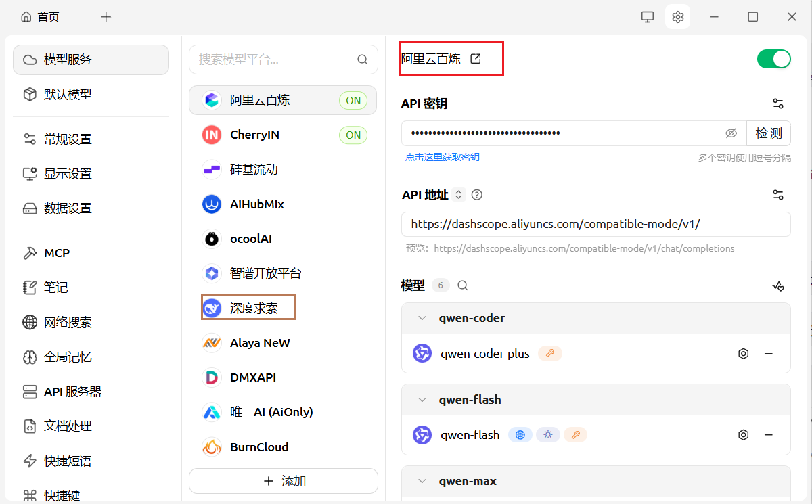The height and width of the screenshot is (504, 812).
Task: Open settings gear icon in title bar
Action: pyautogui.click(x=678, y=17)
